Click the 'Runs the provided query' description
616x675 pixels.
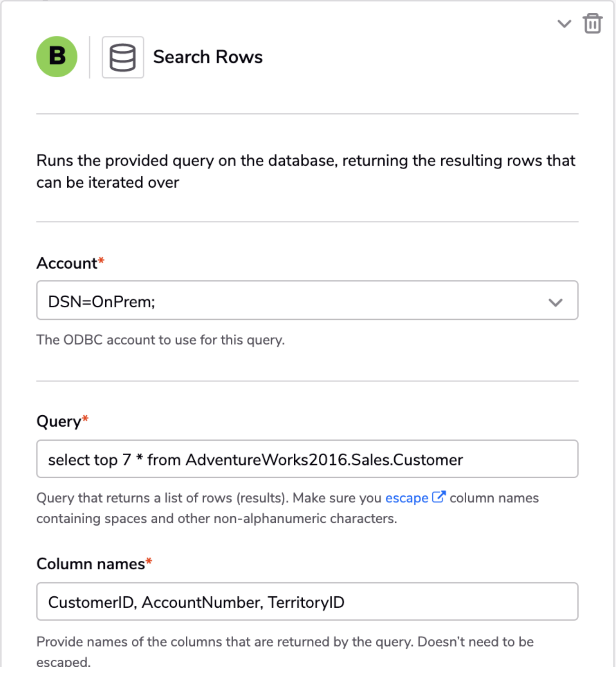click(x=306, y=171)
